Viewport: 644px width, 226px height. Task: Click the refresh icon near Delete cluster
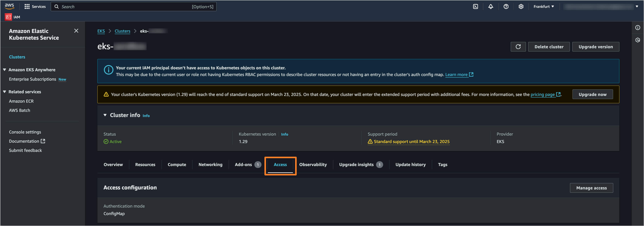coord(518,47)
